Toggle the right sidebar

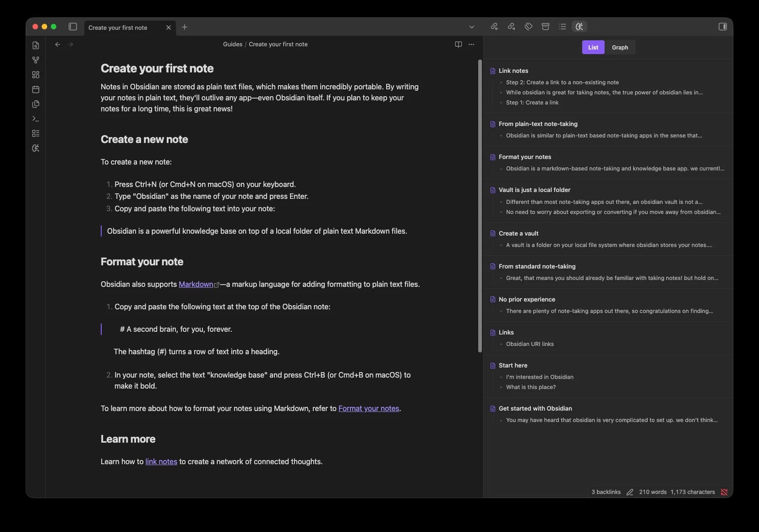[723, 27]
